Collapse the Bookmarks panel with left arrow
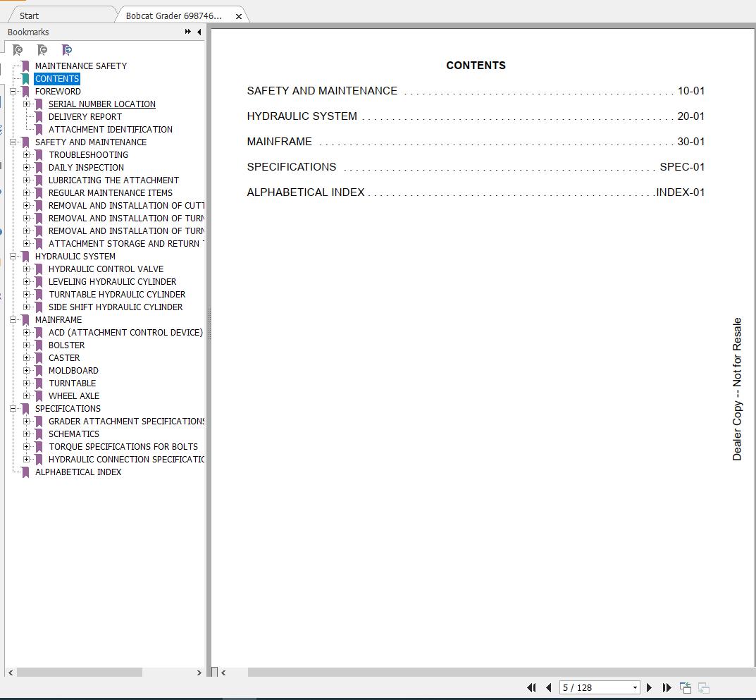This screenshot has height=700, width=756. (199, 32)
